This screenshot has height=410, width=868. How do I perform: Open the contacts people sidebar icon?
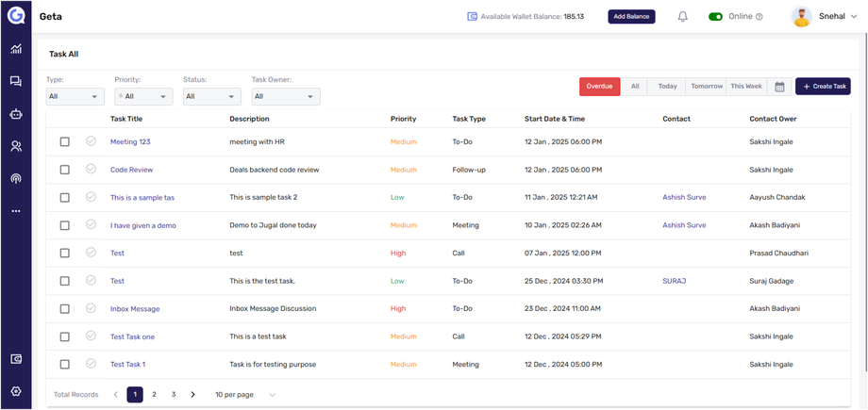16,146
